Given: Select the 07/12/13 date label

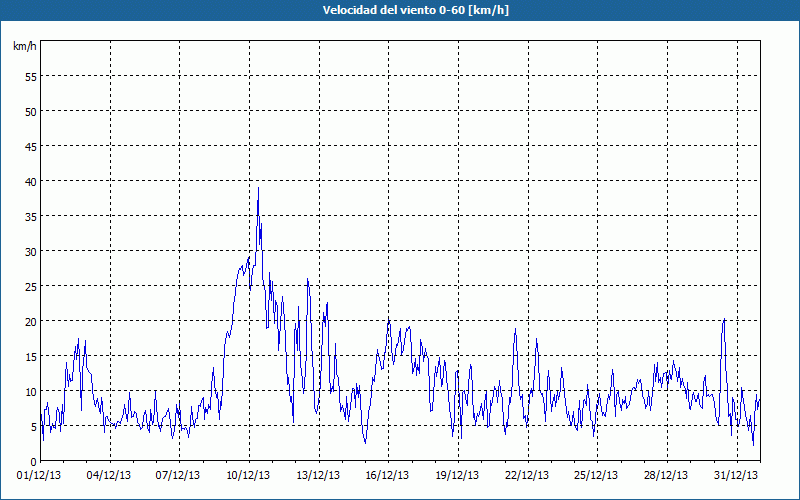Looking at the screenshot, I should coord(178,476).
